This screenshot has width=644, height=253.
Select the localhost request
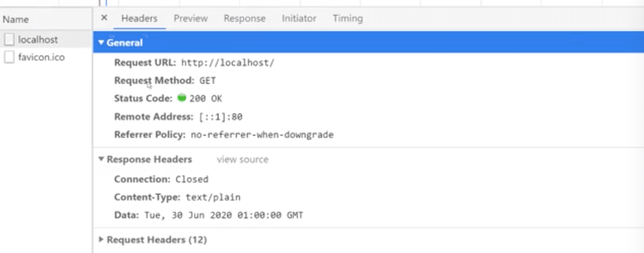pyautogui.click(x=38, y=40)
